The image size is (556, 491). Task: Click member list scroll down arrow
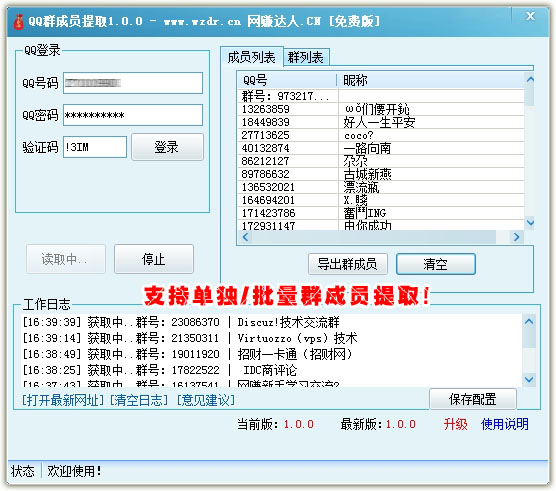(x=530, y=223)
